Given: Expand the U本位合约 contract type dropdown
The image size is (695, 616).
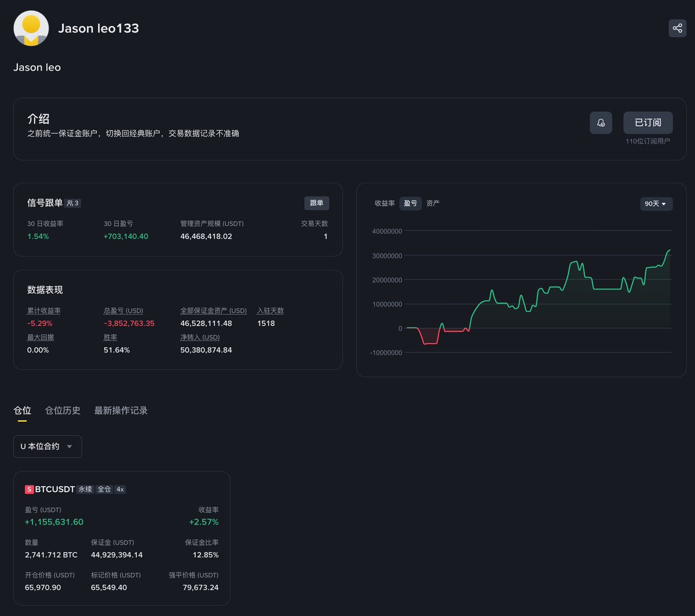Looking at the screenshot, I should (x=47, y=447).
